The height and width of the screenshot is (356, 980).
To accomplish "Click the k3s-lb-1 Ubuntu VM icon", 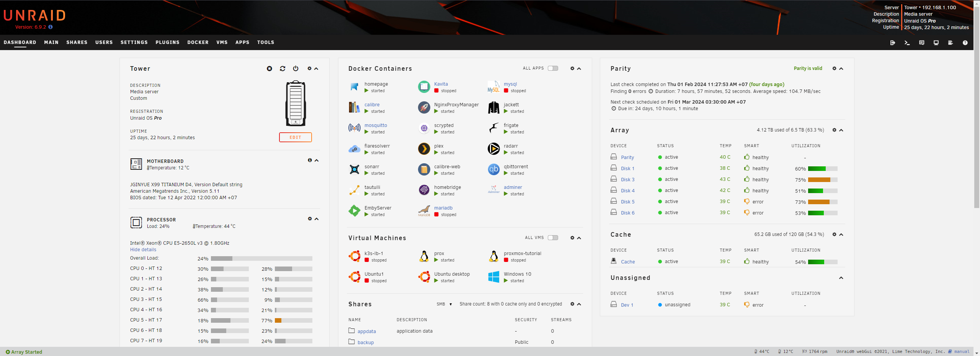I will click(354, 256).
